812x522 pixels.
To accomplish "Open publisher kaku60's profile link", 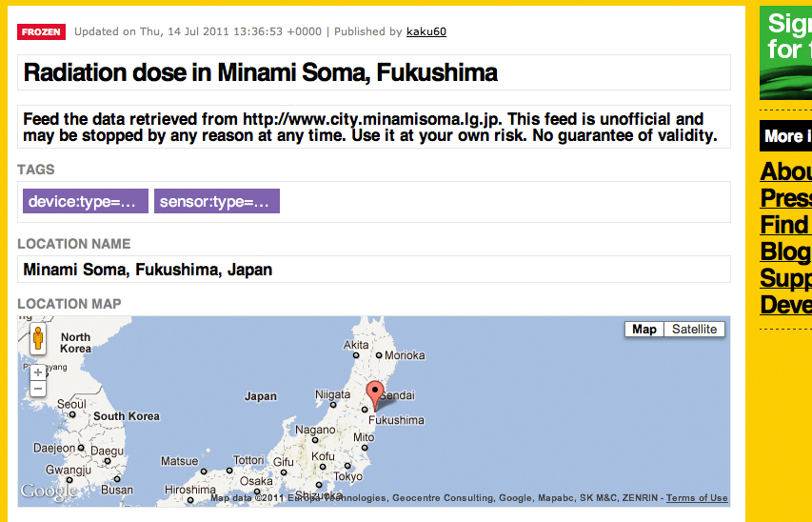I will tap(426, 31).
